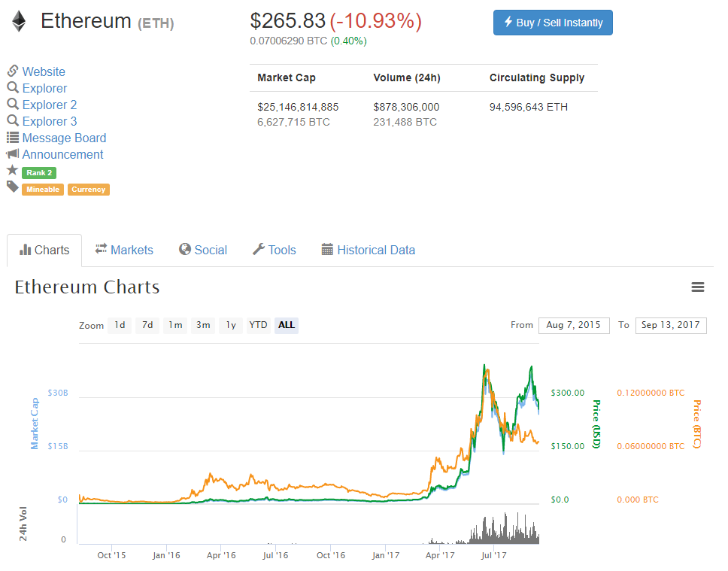Open the From date picker
Screen dimensions: 728x571
pos(574,325)
